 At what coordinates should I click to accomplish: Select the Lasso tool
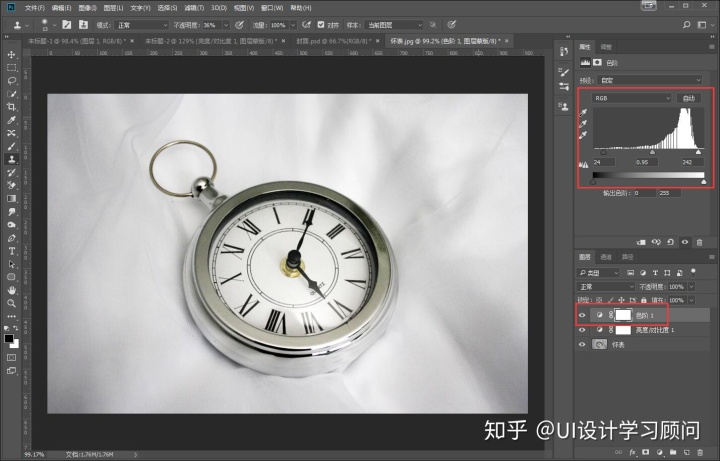click(x=11, y=81)
